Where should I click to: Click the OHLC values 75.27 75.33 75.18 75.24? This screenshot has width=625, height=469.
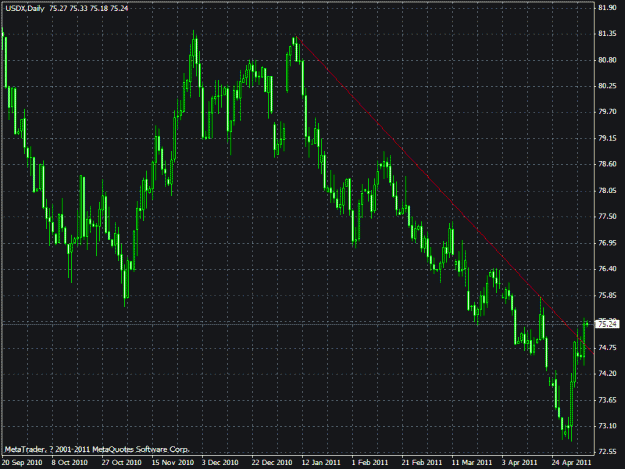pos(89,8)
